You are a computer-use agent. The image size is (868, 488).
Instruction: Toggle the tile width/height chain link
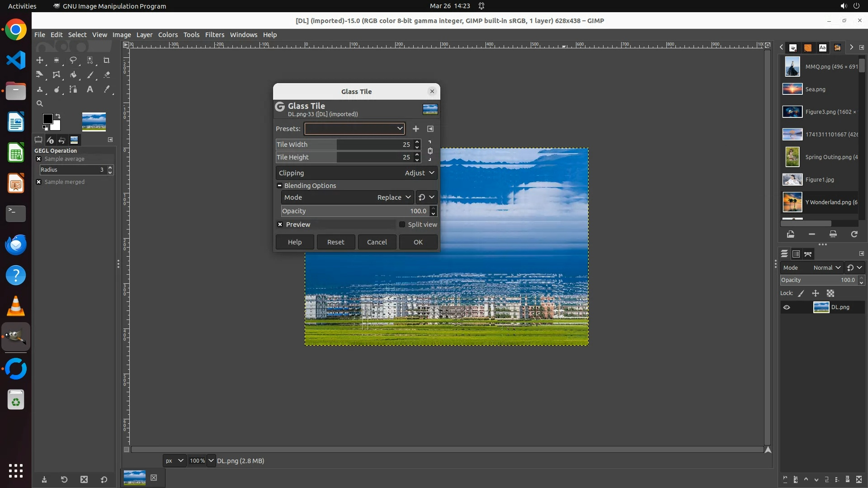pos(430,151)
